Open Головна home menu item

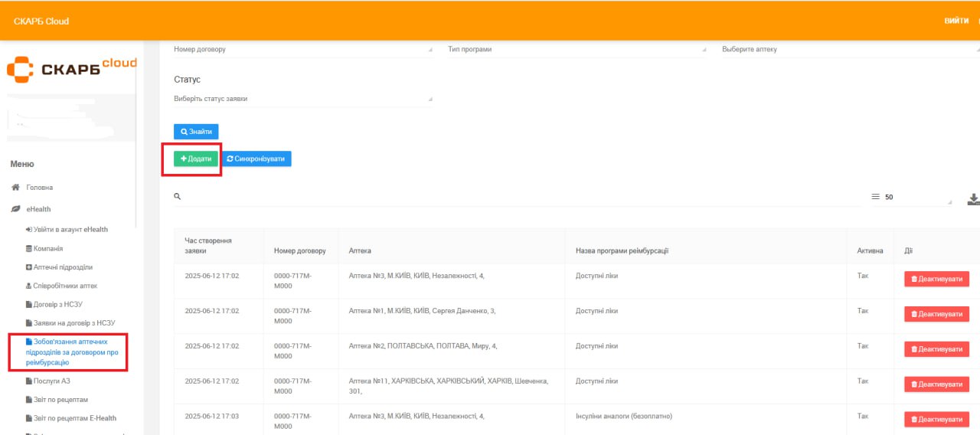point(39,188)
